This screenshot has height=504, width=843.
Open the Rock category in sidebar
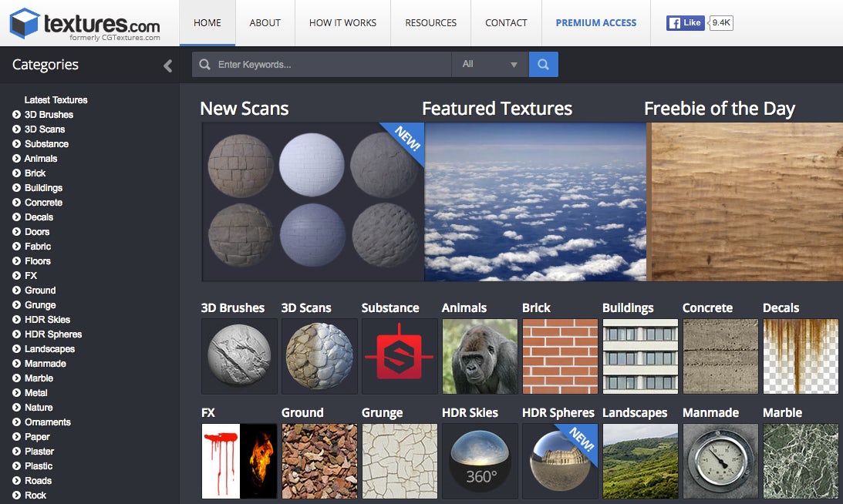(35, 496)
